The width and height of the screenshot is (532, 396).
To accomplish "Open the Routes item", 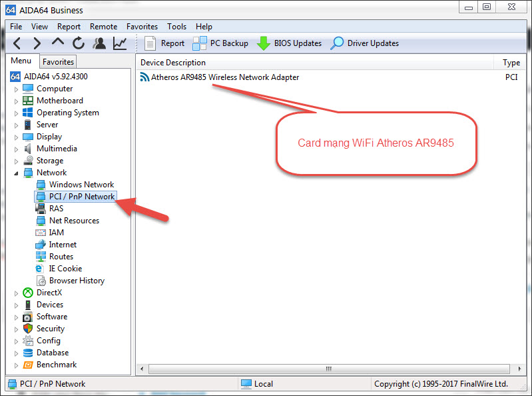I will [x=61, y=257].
